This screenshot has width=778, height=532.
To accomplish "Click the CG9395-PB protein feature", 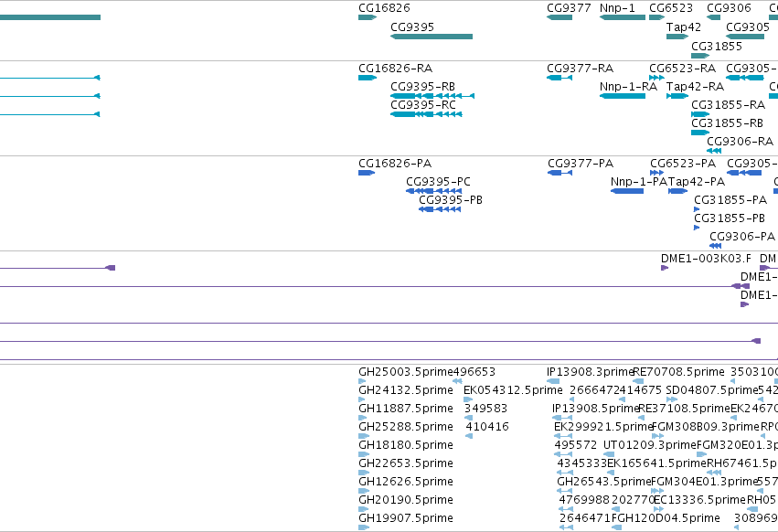I will click(440, 209).
